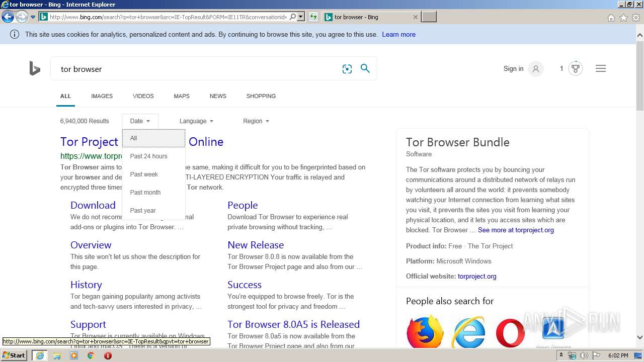Collapse the Date filter dropdown
Image resolution: width=644 pixels, height=362 pixels.
click(140, 121)
